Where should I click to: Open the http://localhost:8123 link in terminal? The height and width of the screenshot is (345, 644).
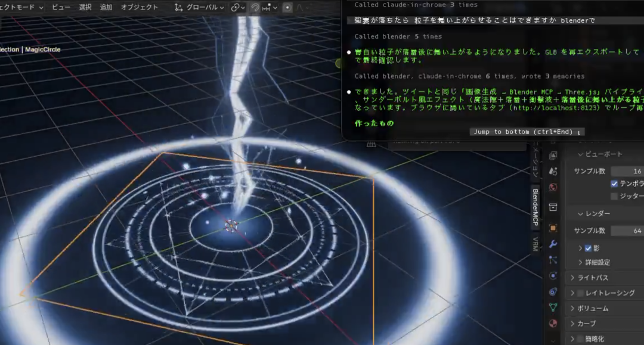pyautogui.click(x=556, y=108)
